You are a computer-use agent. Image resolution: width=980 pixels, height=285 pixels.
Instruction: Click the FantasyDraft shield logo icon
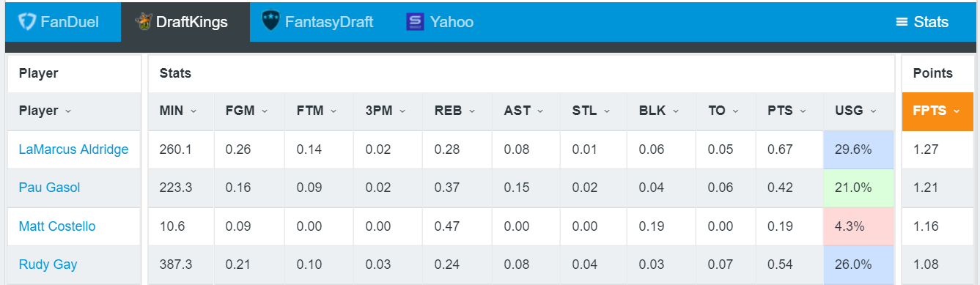(270, 22)
